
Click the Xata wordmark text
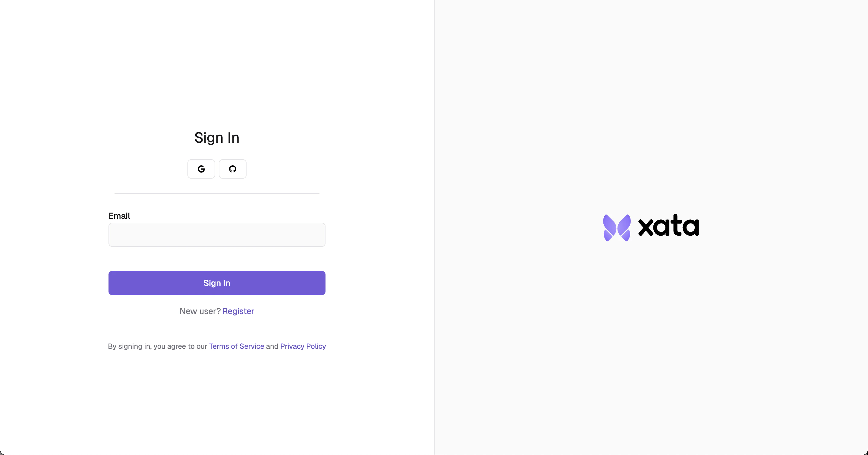(668, 227)
